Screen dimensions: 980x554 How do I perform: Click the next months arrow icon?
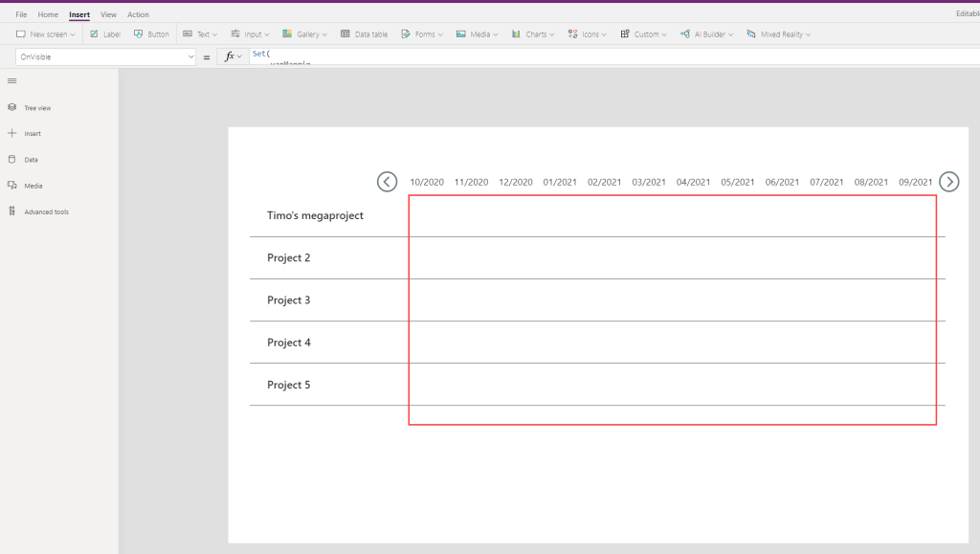(948, 182)
